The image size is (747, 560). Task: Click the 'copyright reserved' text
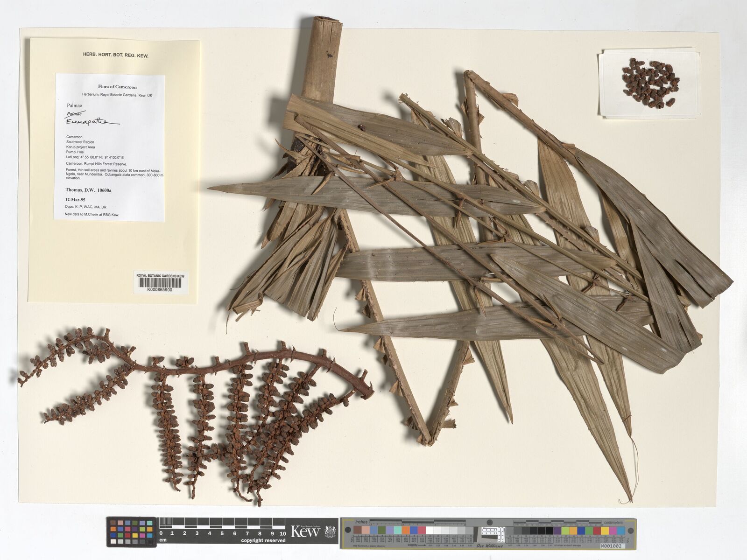[x=263, y=540]
